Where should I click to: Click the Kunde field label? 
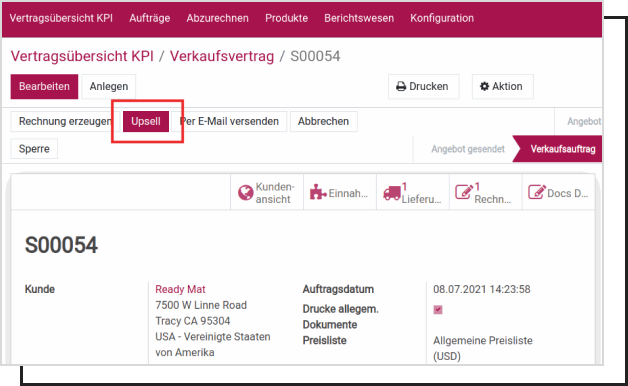tap(40, 289)
